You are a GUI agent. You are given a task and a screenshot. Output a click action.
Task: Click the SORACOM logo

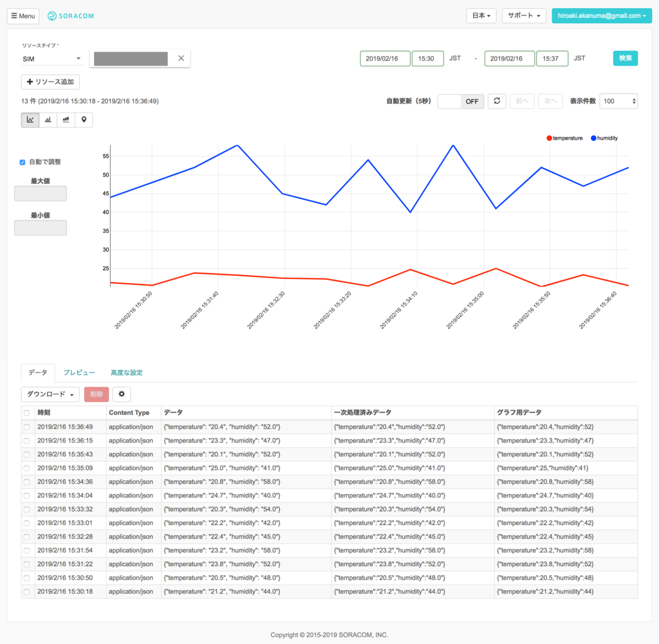pyautogui.click(x=71, y=16)
